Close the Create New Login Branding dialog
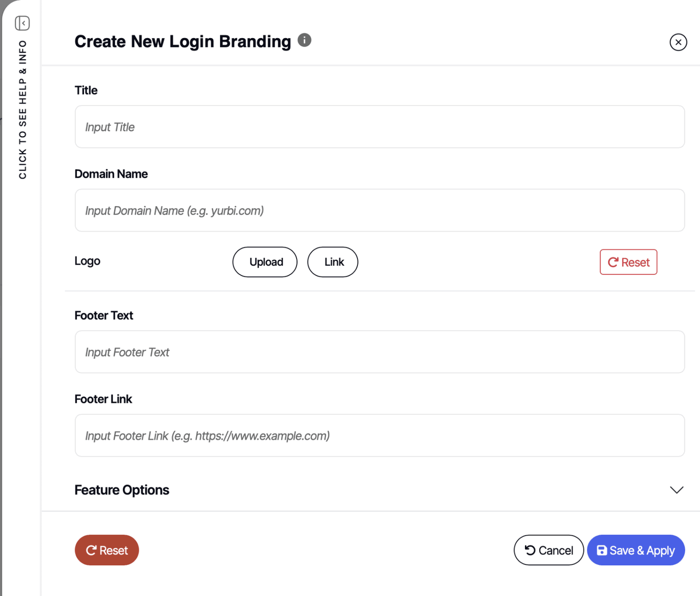This screenshot has width=700, height=596. tap(678, 43)
